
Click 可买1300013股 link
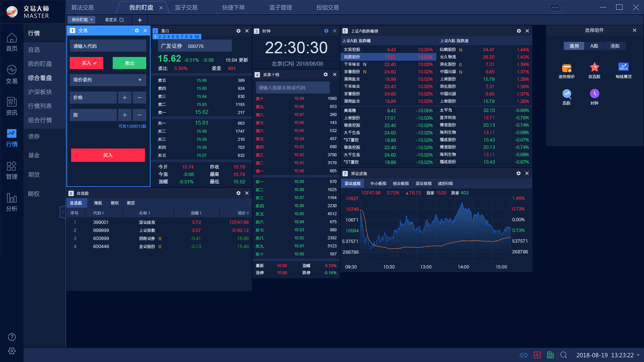pos(132,126)
